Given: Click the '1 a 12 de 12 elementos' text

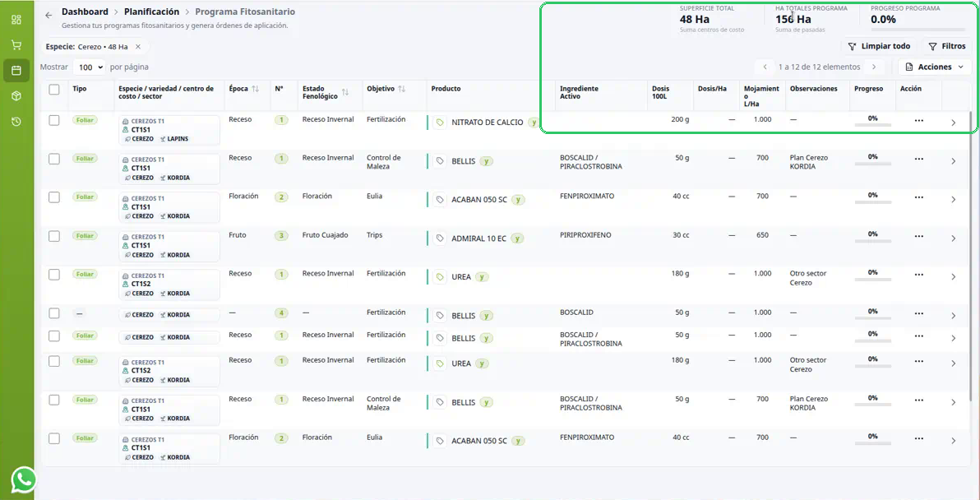Looking at the screenshot, I should point(819,67).
